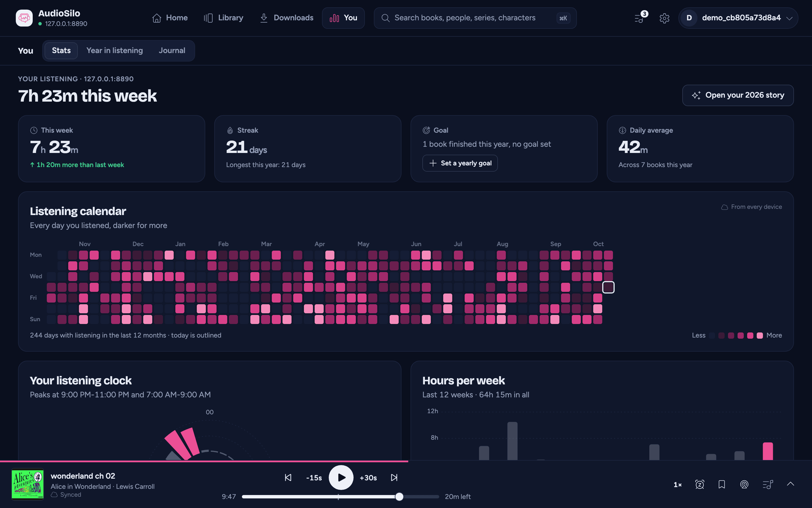Viewport: 812px width, 508px height.
Task: Rewind 15 seconds
Action: click(314, 478)
